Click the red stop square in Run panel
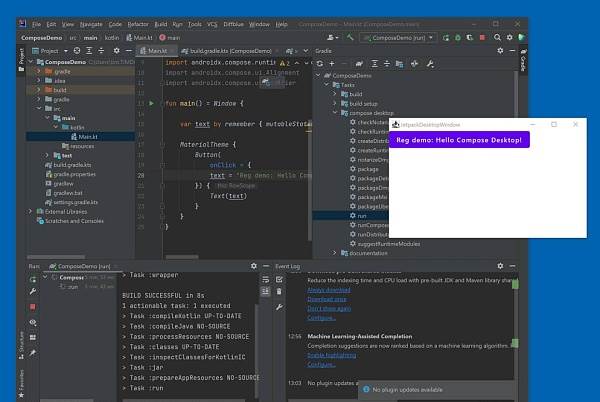 click(x=33, y=307)
